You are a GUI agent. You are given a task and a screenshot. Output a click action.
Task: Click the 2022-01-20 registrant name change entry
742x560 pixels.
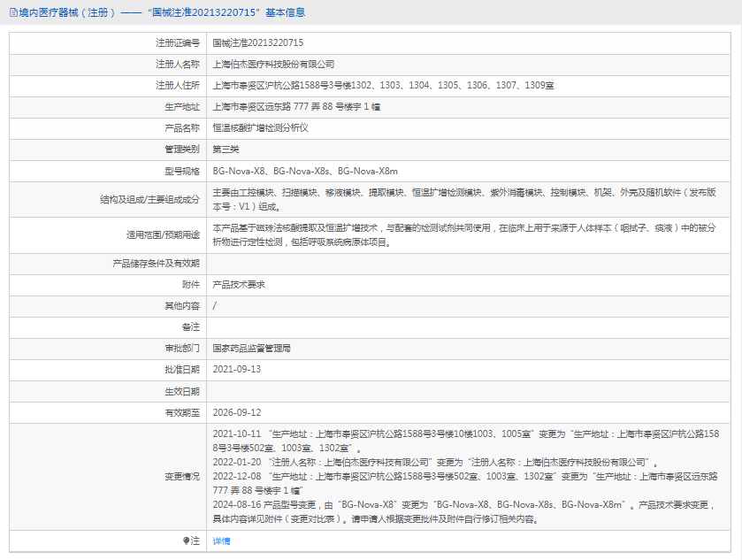point(435,463)
